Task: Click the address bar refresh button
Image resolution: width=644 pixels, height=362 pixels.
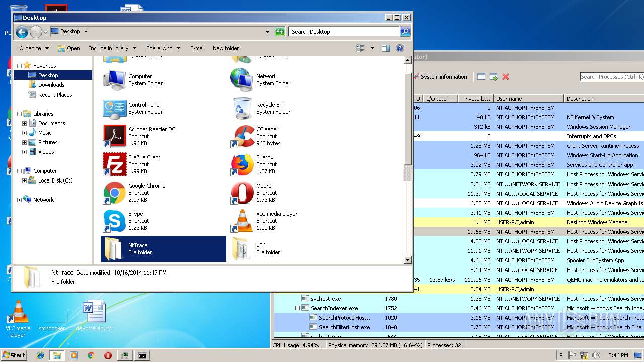Action: click(x=280, y=32)
